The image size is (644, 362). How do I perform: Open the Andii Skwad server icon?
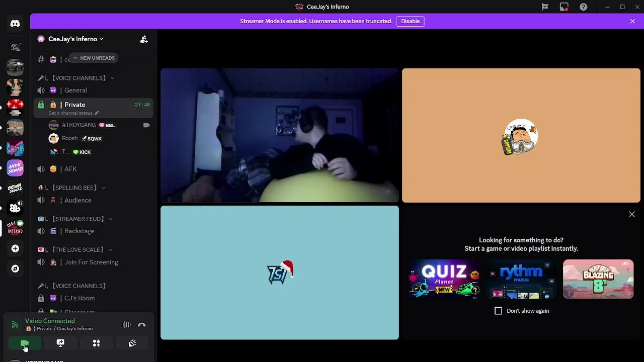click(x=15, y=168)
